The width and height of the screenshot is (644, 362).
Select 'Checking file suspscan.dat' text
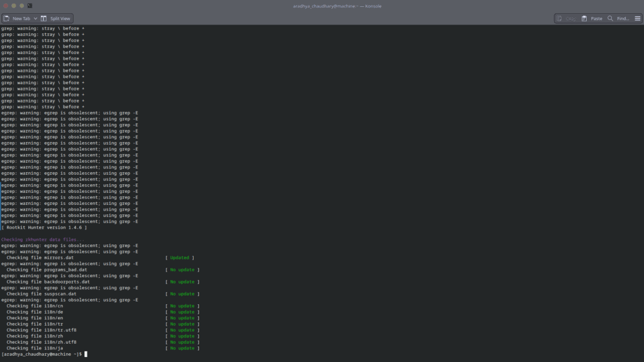point(42,294)
